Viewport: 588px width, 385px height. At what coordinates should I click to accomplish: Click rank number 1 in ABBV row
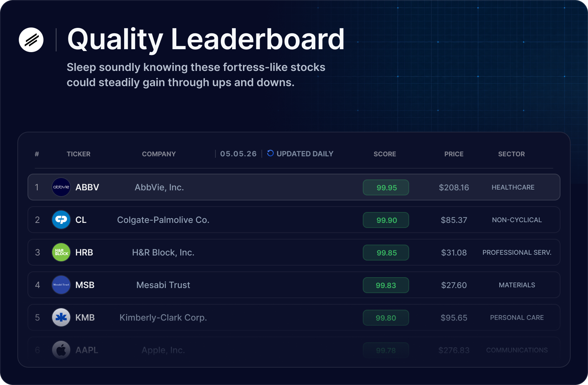coord(37,187)
